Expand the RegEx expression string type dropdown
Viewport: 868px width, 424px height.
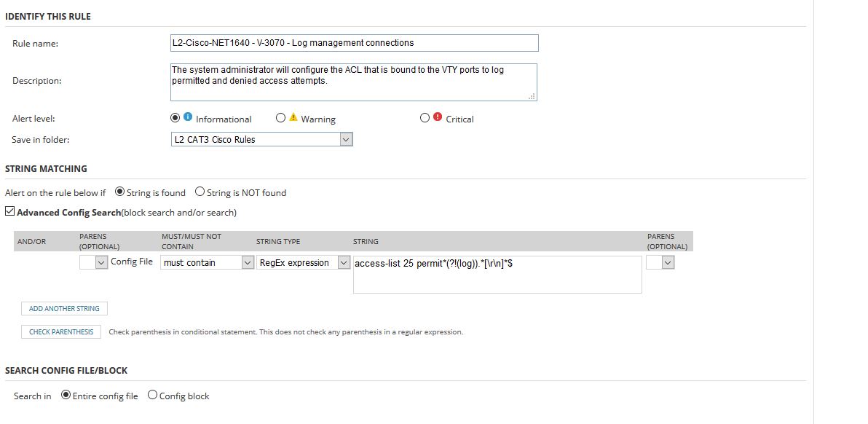(x=304, y=262)
